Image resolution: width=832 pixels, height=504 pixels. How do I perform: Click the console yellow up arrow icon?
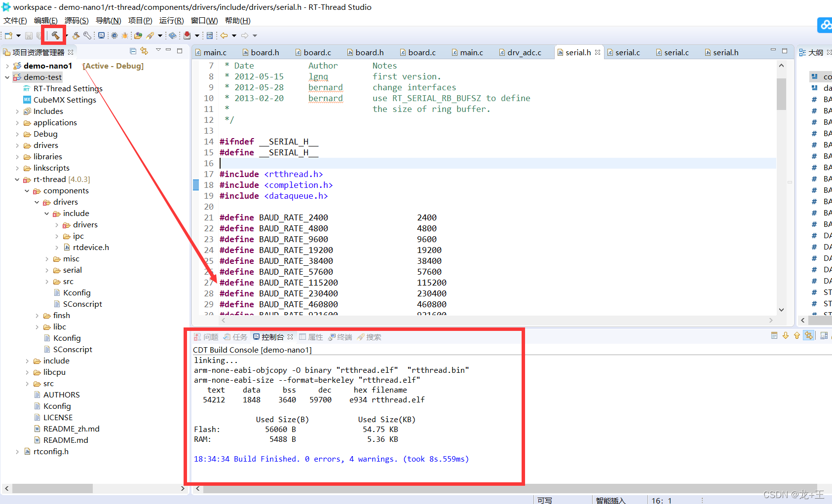(797, 336)
